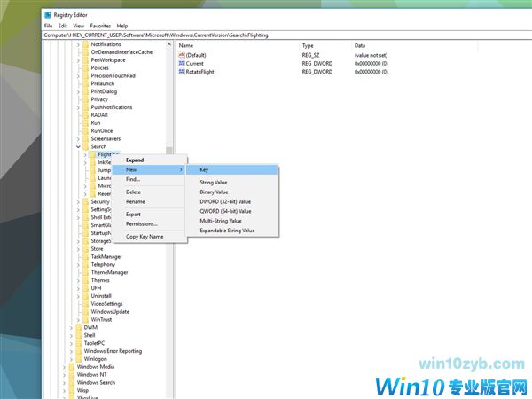Image resolution: width=532 pixels, height=399 pixels.
Task: Click the TabletPC folder icon
Action: [x=78, y=343]
